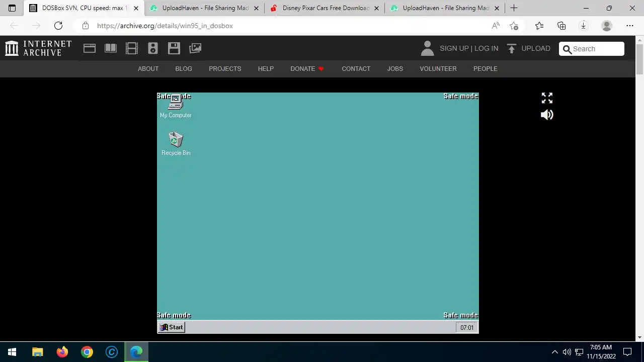Open the DONATE menu item

(x=307, y=68)
